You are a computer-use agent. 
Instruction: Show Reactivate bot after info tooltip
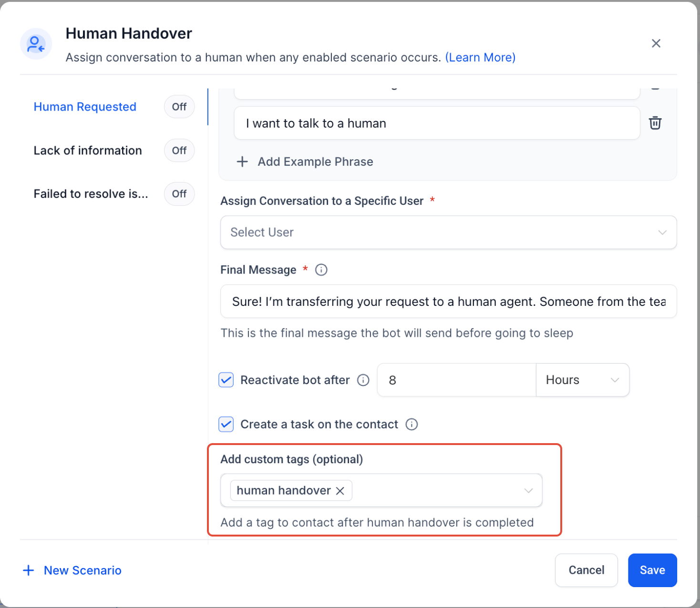[363, 380]
